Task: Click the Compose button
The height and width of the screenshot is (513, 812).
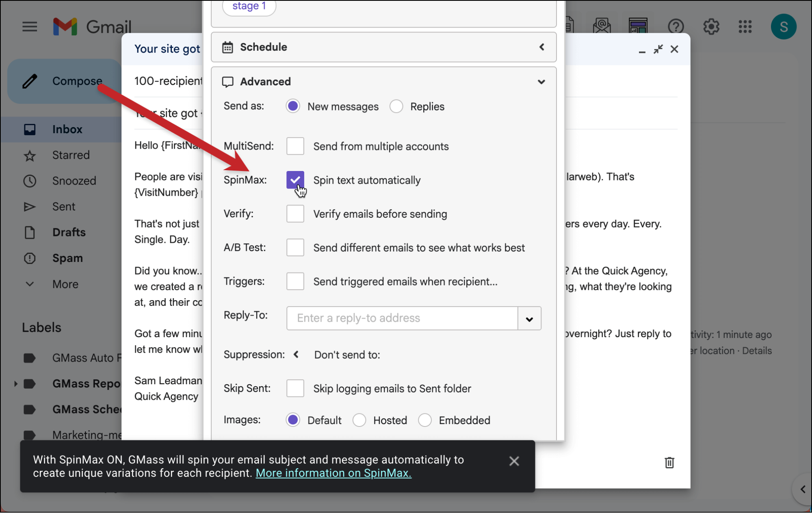Action: (x=64, y=81)
